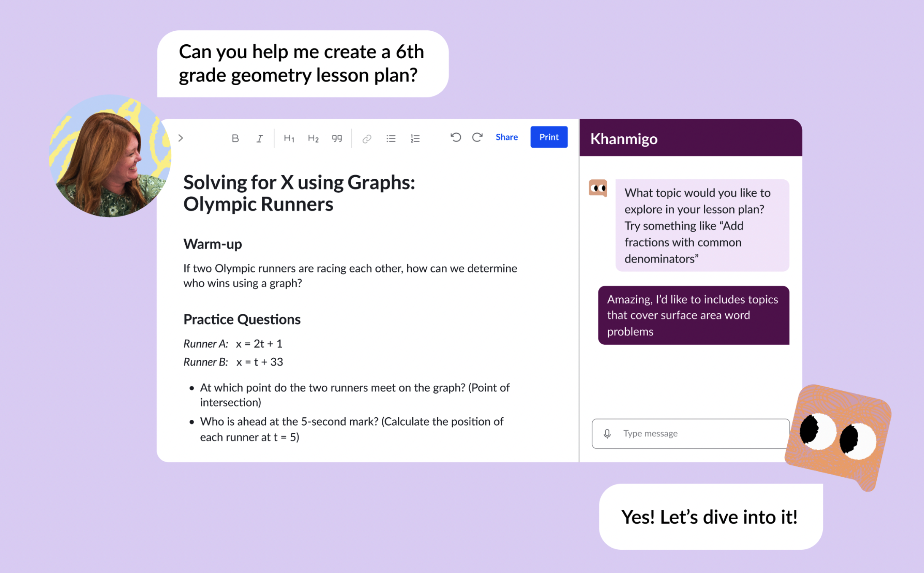Expand the sidebar with the chevron arrow
This screenshot has height=573, width=924.
[x=181, y=138]
